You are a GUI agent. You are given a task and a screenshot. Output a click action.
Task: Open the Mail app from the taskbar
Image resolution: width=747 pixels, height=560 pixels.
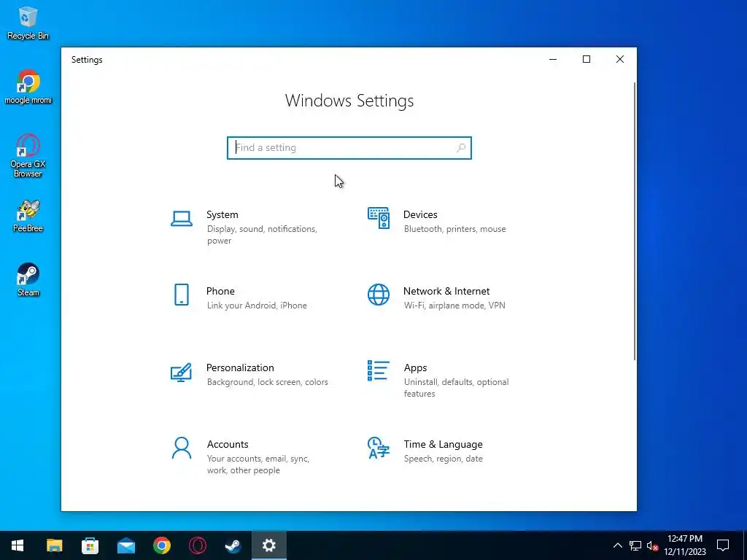click(x=125, y=545)
